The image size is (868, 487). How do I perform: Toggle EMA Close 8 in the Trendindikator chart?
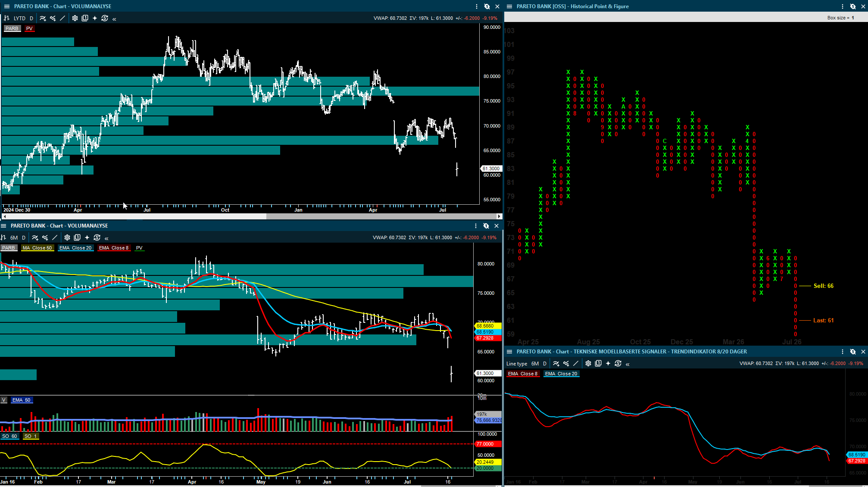click(x=523, y=374)
